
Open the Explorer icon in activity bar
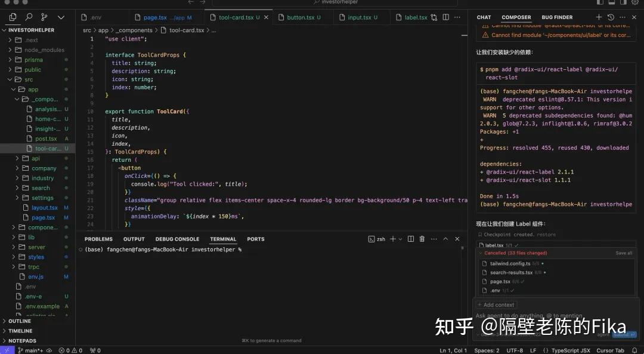13,17
